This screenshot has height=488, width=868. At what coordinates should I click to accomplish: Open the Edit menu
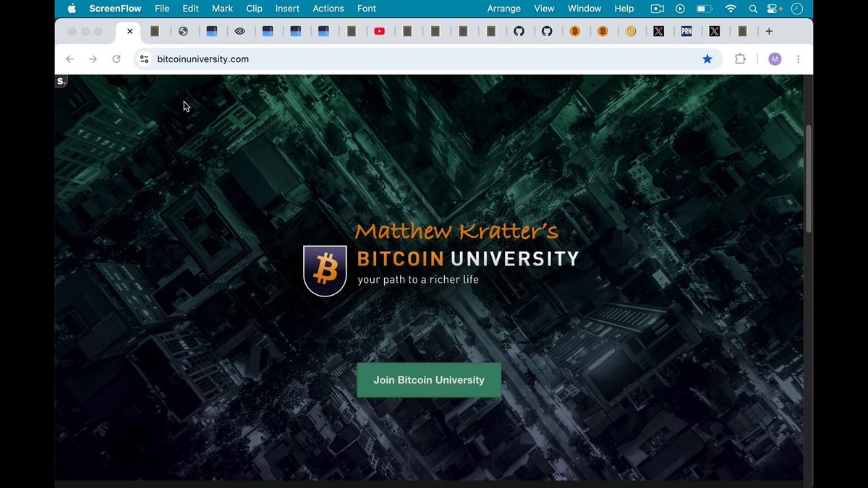point(190,9)
